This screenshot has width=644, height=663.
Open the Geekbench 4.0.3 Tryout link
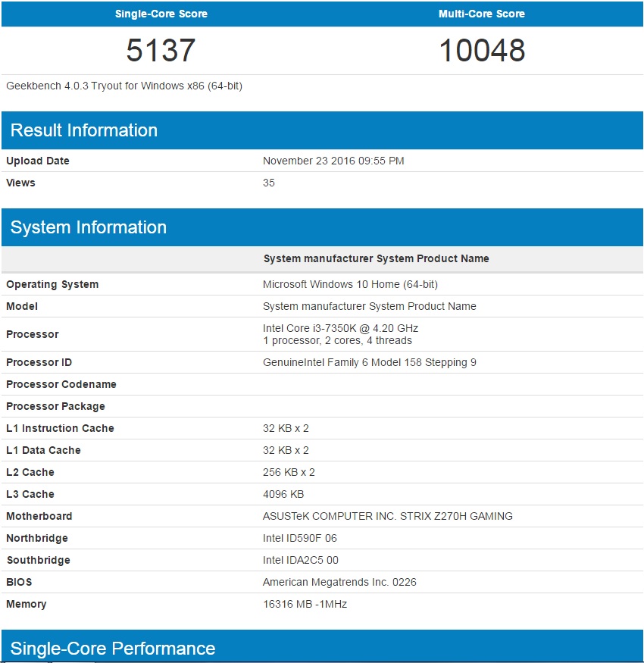tap(125, 86)
